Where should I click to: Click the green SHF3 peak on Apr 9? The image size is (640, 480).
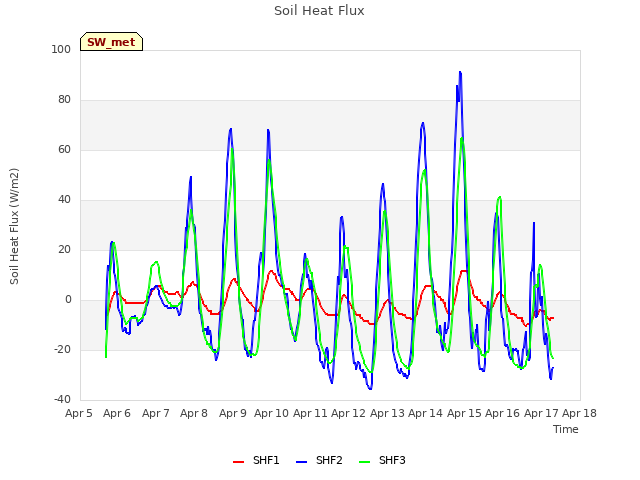click(x=232, y=149)
